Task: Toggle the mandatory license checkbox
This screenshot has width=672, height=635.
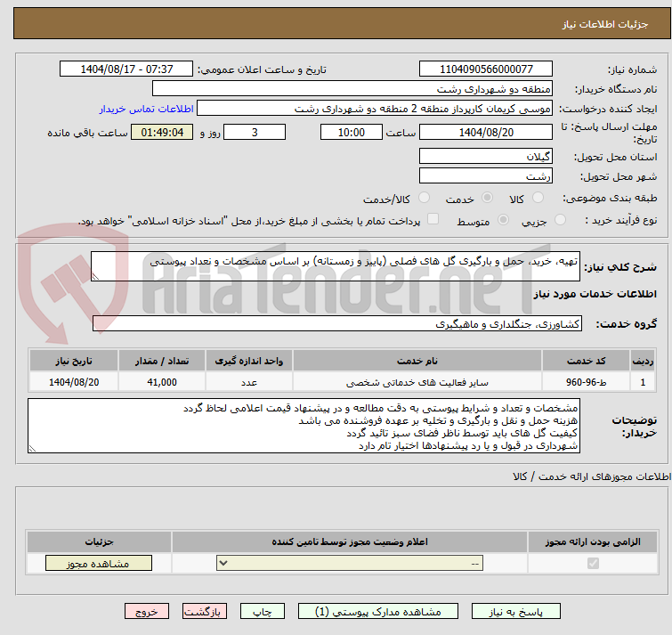Action: click(x=593, y=563)
